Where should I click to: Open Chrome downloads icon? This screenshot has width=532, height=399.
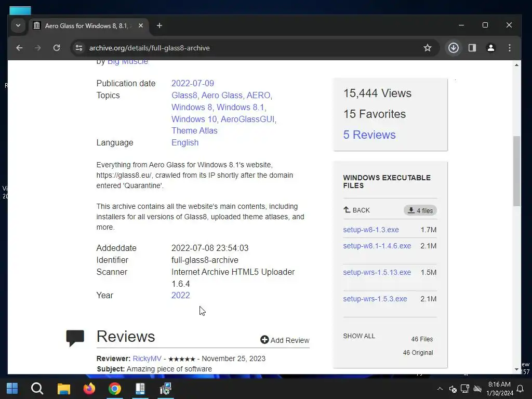pyautogui.click(x=453, y=48)
